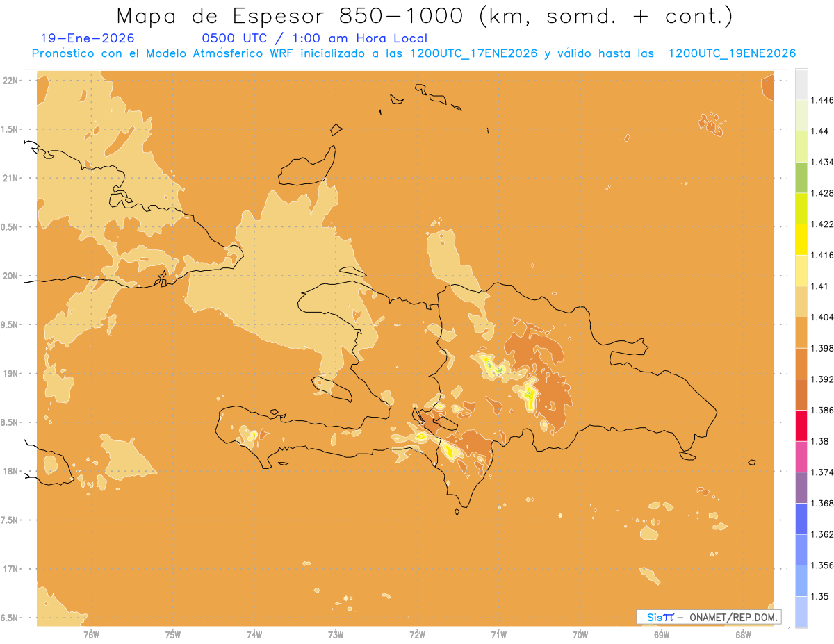Select the pale blue swatch below 1.35 in legend
Image resolution: width=834 pixels, height=644 pixels.
pos(801,612)
